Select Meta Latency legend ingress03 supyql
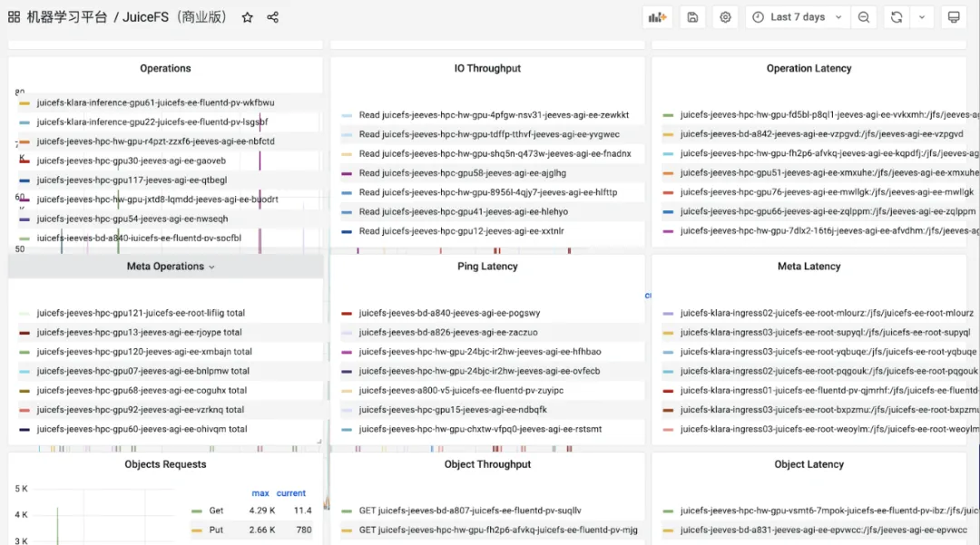 (x=825, y=333)
